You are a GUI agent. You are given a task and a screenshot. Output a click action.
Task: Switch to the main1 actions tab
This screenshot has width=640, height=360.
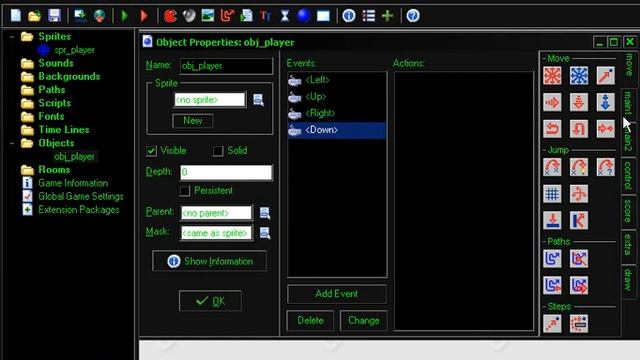629,103
